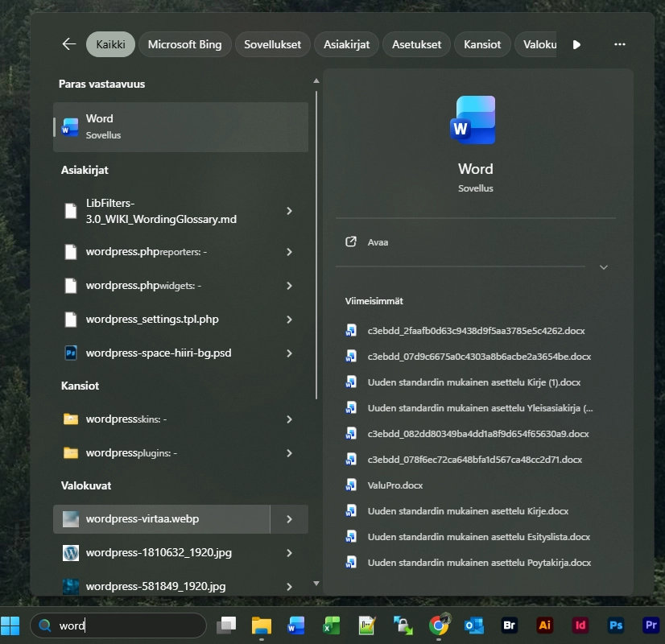Screen dimensions: 665x644
Task: Expand the wordpress-virtaa.webp result details
Action: tap(289, 519)
